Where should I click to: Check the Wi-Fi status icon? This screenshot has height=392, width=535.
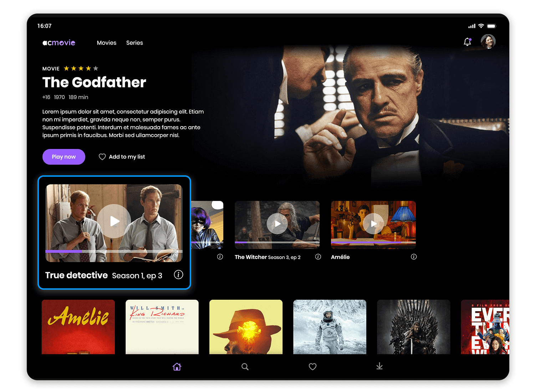pyautogui.click(x=481, y=26)
